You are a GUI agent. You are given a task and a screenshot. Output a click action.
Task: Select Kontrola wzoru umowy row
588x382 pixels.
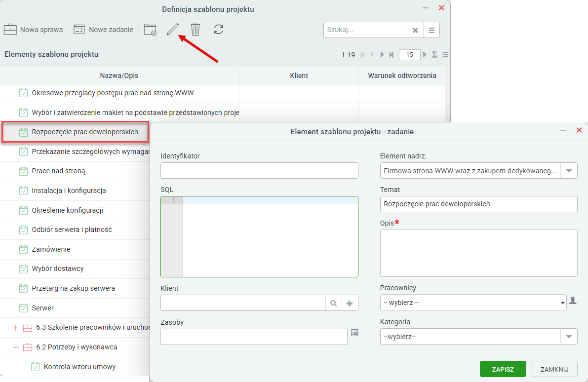[75, 367]
